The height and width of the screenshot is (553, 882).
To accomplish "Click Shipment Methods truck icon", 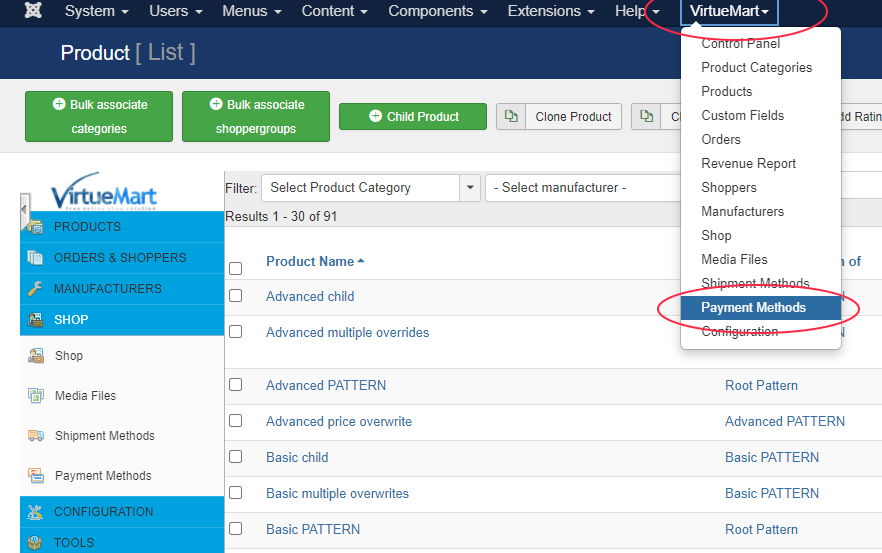I will pyautogui.click(x=36, y=436).
